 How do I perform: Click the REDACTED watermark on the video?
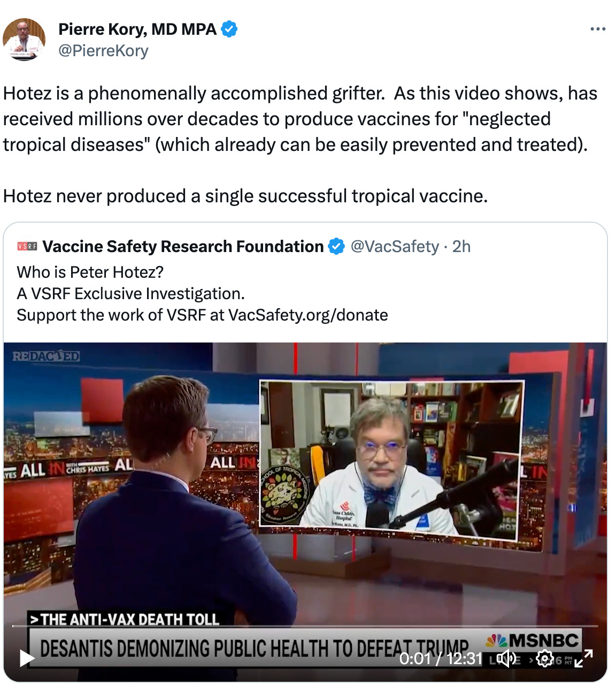(x=46, y=356)
